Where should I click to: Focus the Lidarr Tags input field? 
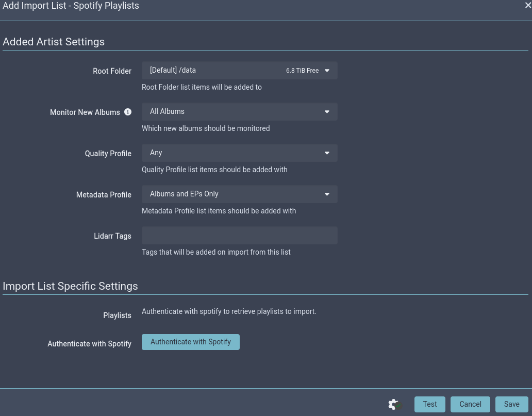pyautogui.click(x=239, y=236)
